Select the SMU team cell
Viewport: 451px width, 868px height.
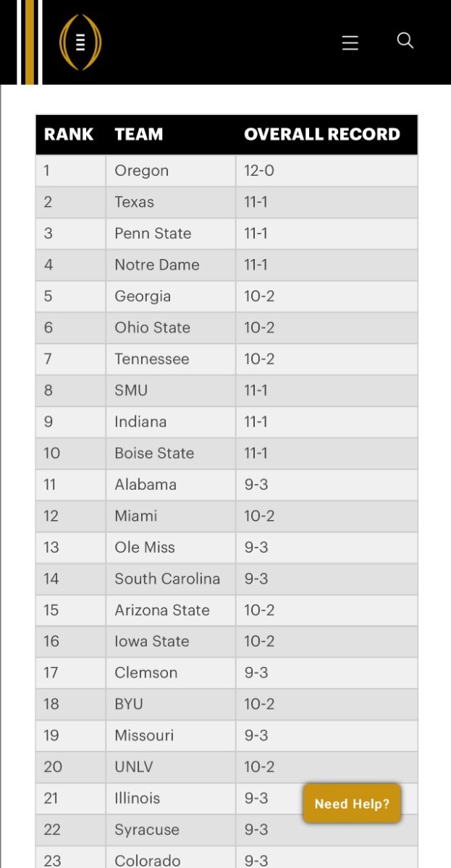point(171,390)
